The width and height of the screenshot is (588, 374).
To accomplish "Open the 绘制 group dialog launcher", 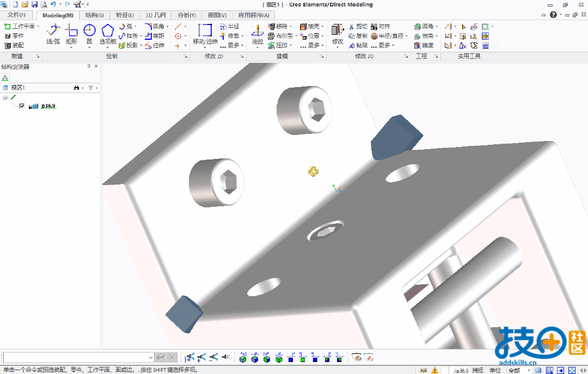I will (x=186, y=57).
